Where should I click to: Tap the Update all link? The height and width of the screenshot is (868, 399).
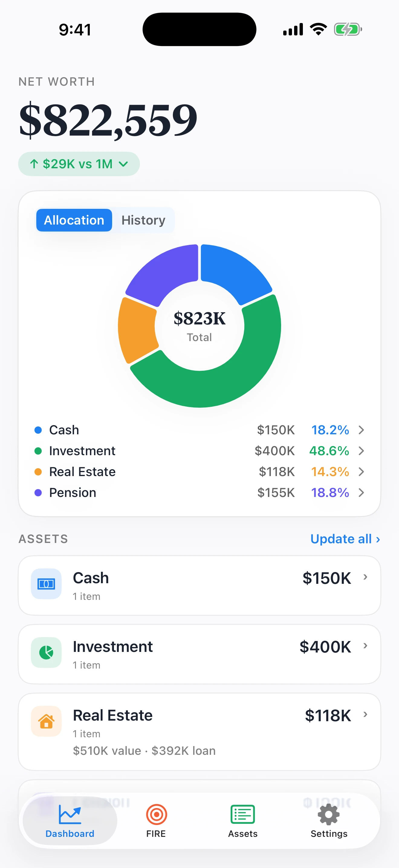tap(345, 539)
